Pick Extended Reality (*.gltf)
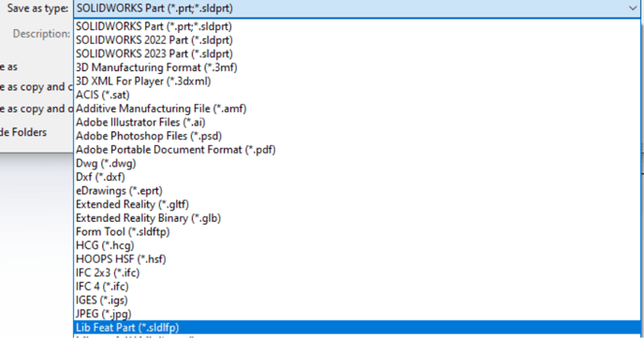 point(357,204)
